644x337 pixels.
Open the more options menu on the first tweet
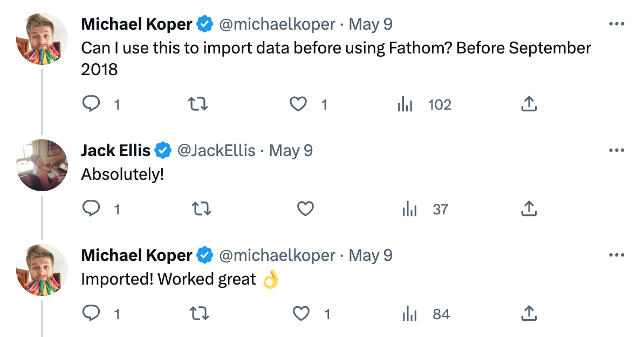(616, 24)
